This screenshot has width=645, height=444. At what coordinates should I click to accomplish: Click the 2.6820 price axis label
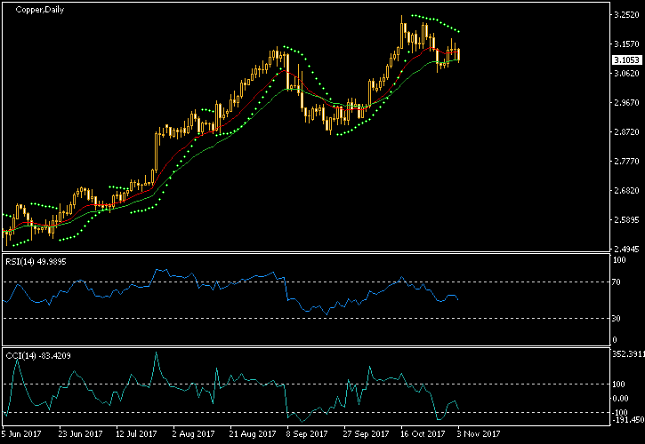coord(626,191)
